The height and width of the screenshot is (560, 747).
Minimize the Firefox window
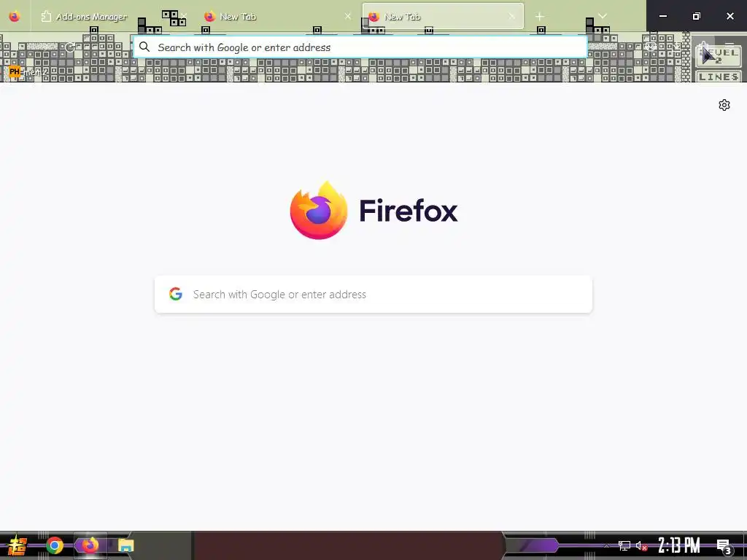(662, 16)
